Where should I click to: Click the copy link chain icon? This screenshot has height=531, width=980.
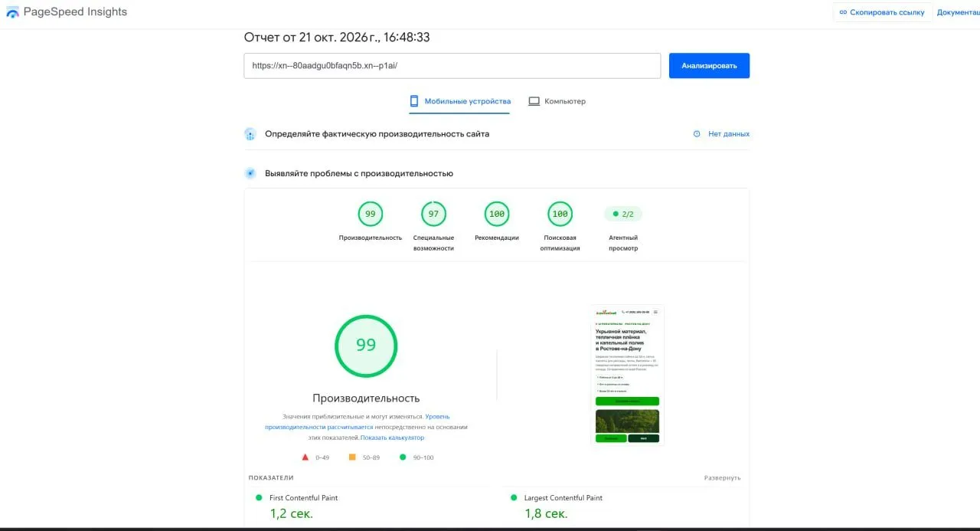843,12
